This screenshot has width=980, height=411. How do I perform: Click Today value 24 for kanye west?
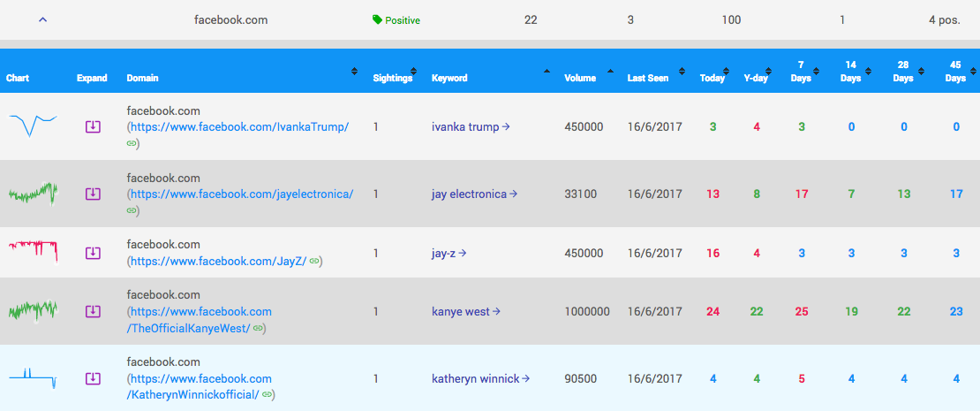tap(712, 311)
